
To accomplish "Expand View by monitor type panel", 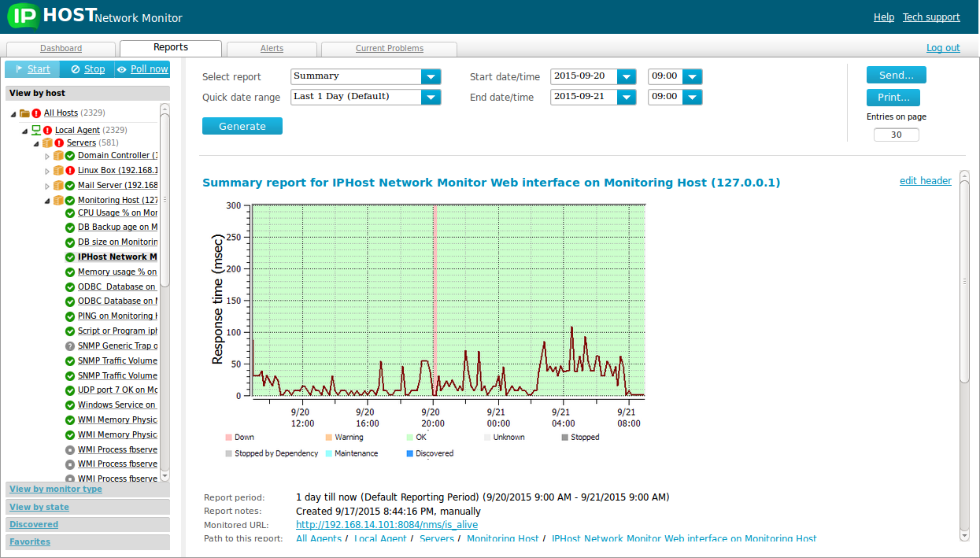I will [x=87, y=490].
